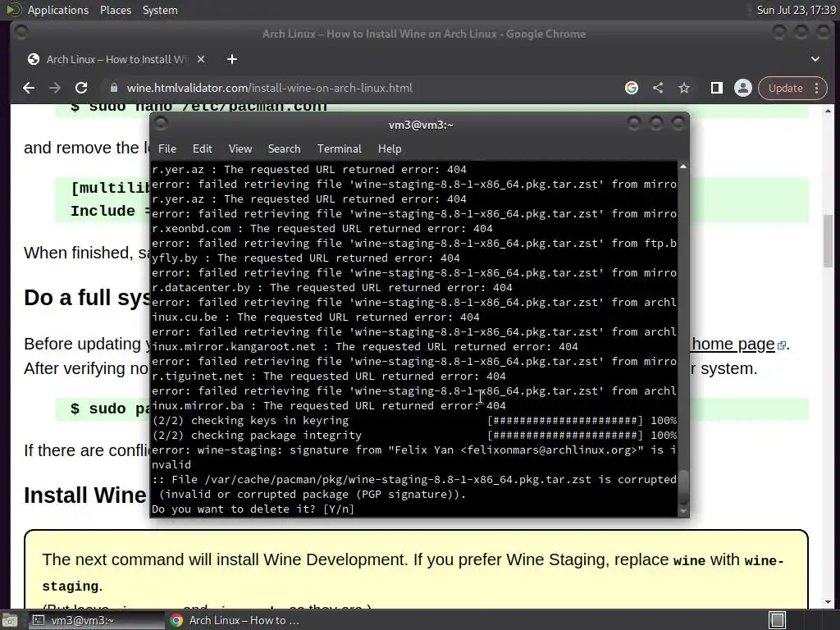Screen dimensions: 840x630
Task: Bookmark this tab with the star
Action: click(x=684, y=88)
